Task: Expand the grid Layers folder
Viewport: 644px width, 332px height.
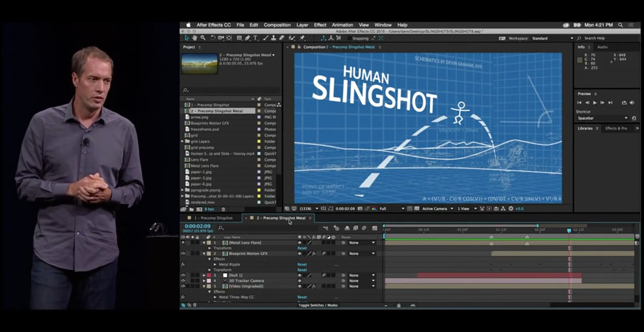Action: pyautogui.click(x=182, y=141)
